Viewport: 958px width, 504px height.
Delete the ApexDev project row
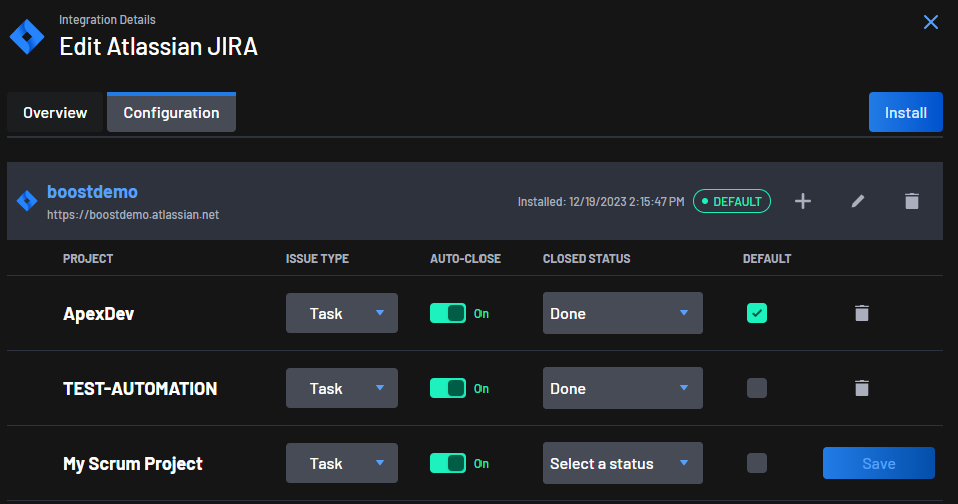(861, 313)
